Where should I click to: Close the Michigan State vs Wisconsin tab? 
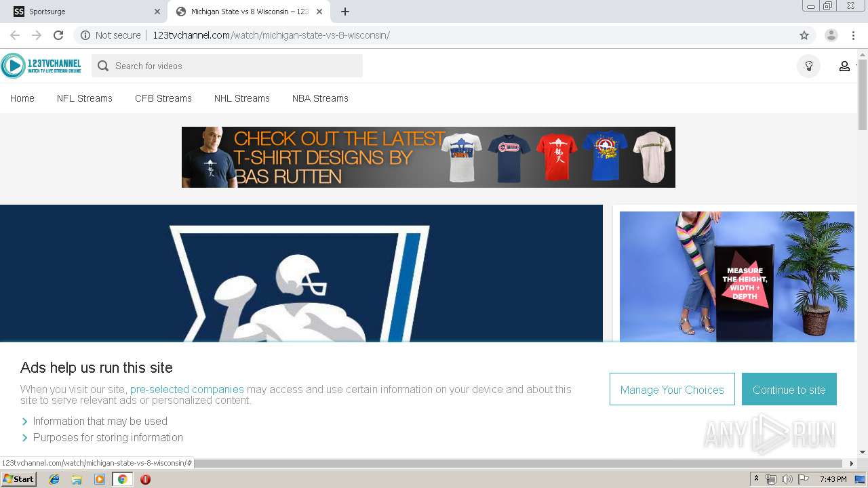319,12
